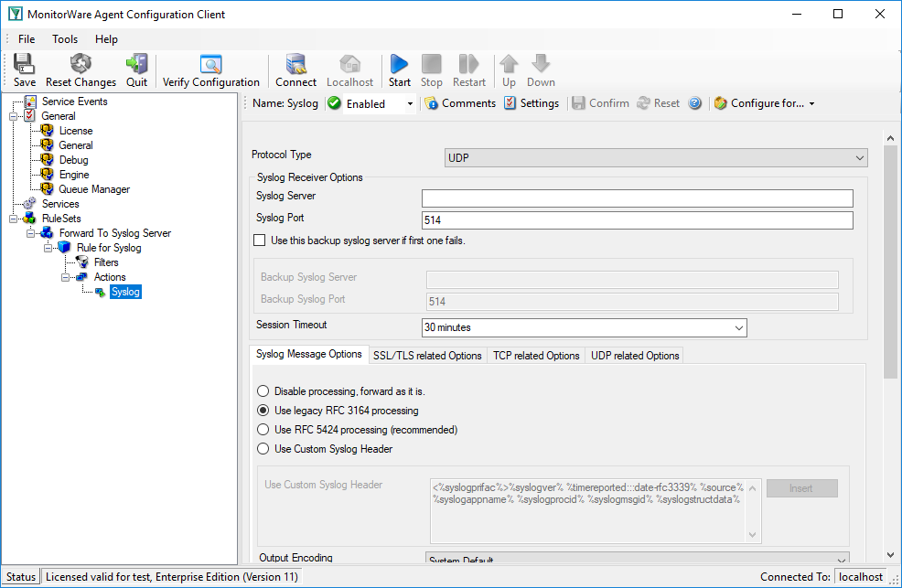Viewport: 902px width, 588px height.
Task: Open Comments for the Syslog action
Action: pyautogui.click(x=460, y=103)
